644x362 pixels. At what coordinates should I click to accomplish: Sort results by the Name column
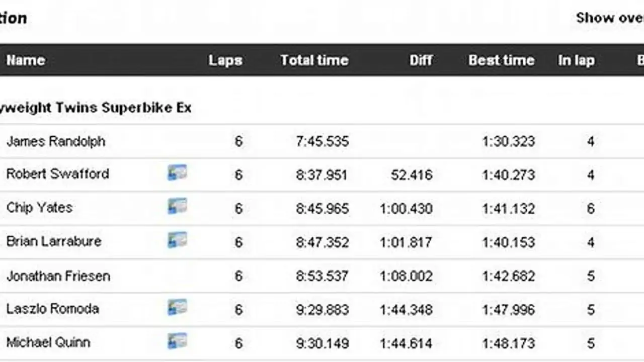[x=26, y=60]
